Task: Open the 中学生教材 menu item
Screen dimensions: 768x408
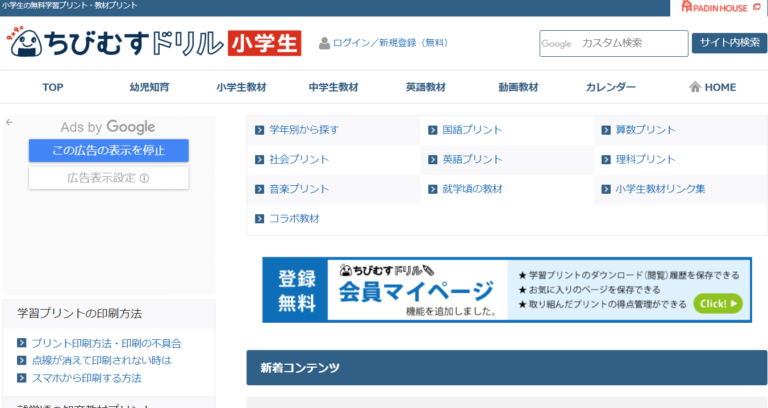Action: 334,87
